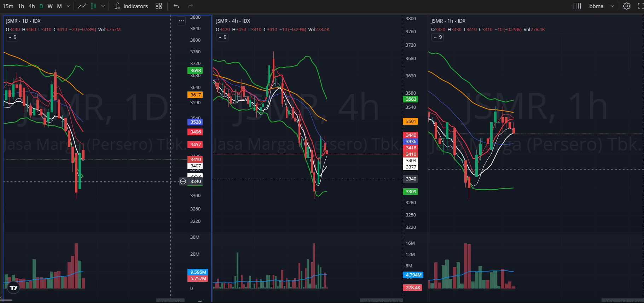The height and width of the screenshot is (303, 644).
Task: Enter fullscreen mode
Action: click(x=640, y=6)
